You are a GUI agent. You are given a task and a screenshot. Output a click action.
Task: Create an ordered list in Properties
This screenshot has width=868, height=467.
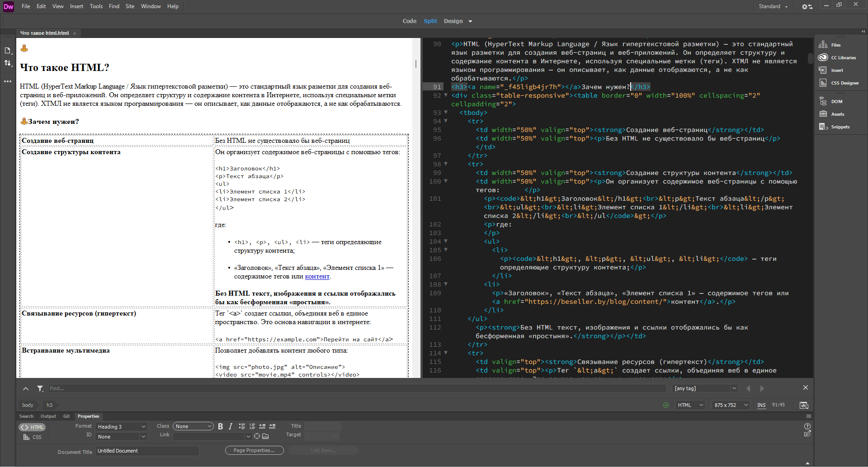click(252, 426)
